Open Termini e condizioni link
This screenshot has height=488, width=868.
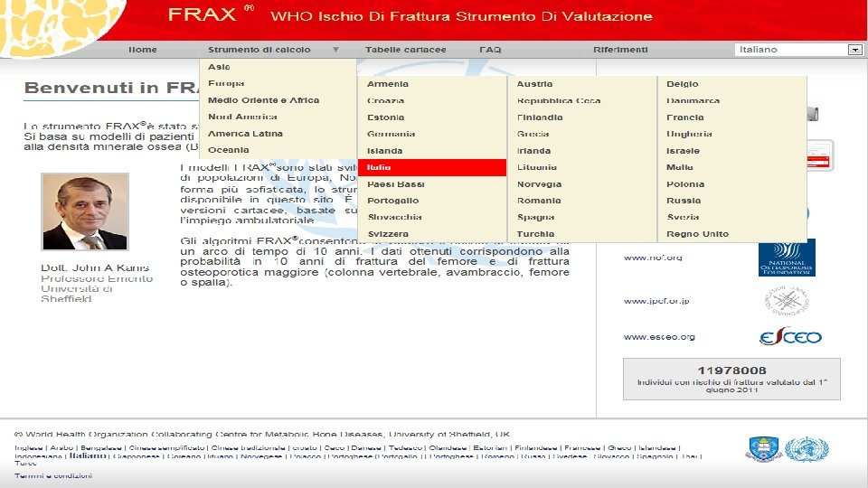pyautogui.click(x=53, y=476)
